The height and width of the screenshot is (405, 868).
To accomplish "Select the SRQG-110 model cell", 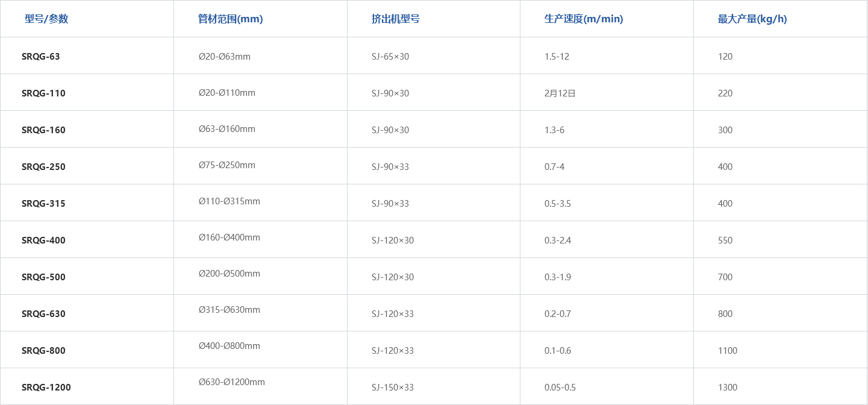I will pyautogui.click(x=43, y=93).
